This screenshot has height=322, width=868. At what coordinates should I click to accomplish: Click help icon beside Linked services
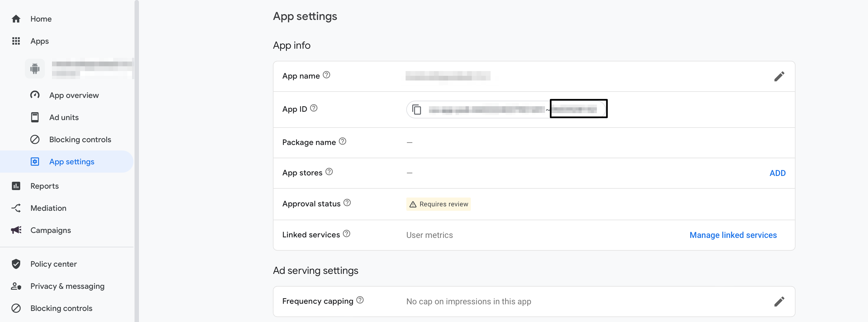point(346,234)
